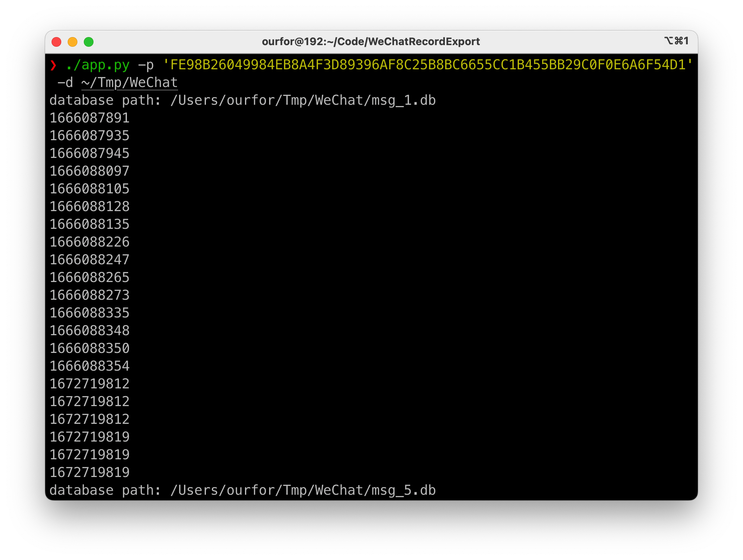Click the ⌥⌘1 window shortcut indicator
This screenshot has width=743, height=560.
677,41
